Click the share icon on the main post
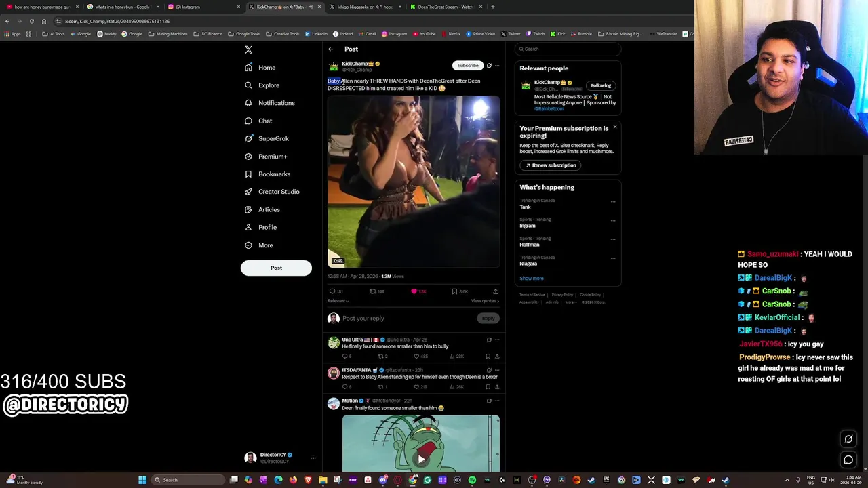 pyautogui.click(x=496, y=291)
